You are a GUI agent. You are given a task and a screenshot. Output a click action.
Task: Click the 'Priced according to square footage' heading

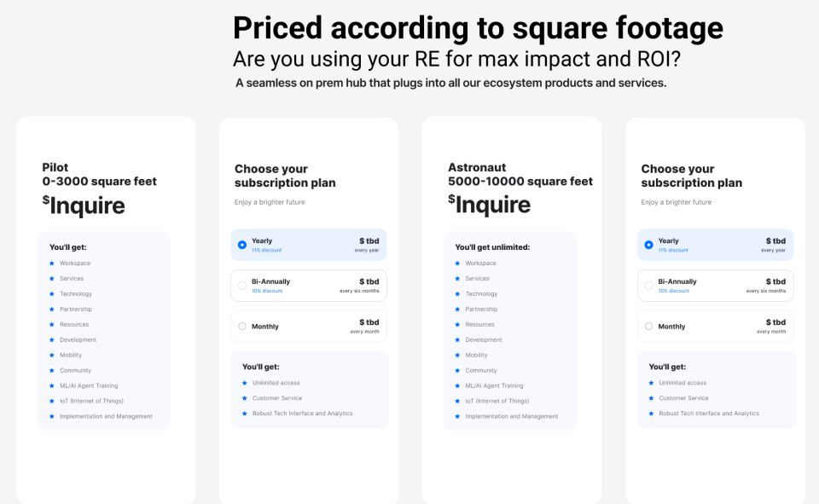[x=478, y=28]
